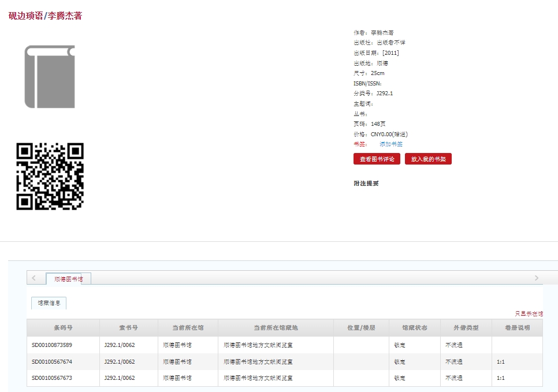Click the 分类号：J292.1 line
Image resolution: width=558 pixels, height=392 pixels.
373,93
